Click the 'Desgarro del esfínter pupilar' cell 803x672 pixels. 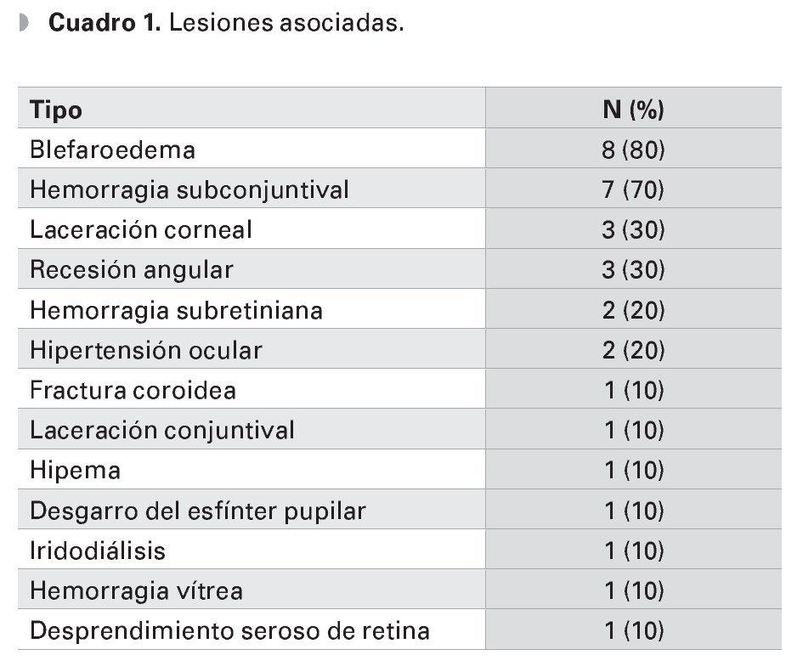coord(197,511)
